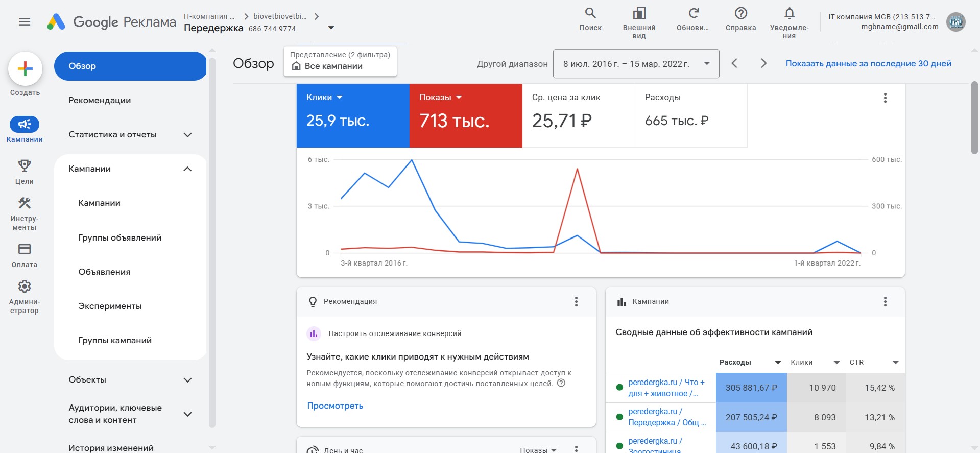Open the hamburger main menu
This screenshot has width=980, height=453.
[25, 22]
